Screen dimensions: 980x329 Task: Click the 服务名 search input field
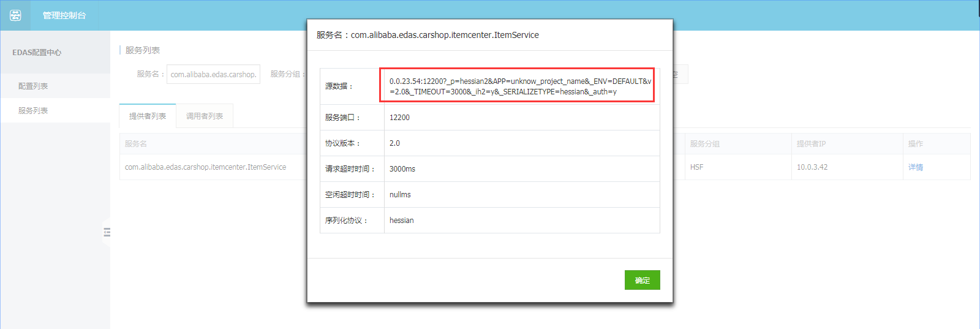pos(213,74)
